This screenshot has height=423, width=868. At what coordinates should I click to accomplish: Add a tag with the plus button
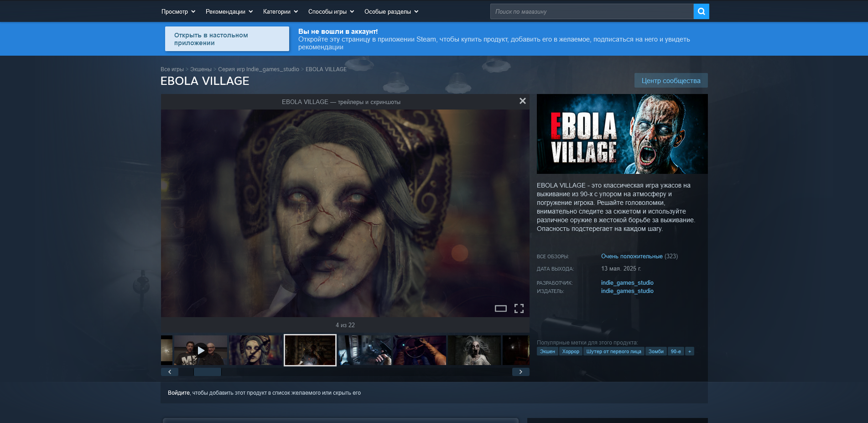[x=690, y=351]
